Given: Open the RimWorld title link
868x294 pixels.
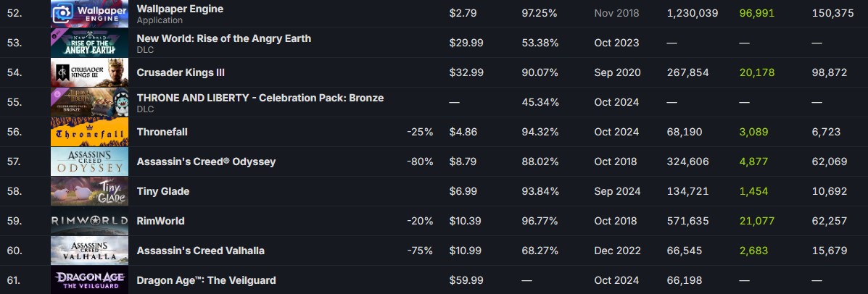Looking at the screenshot, I should coord(160,221).
